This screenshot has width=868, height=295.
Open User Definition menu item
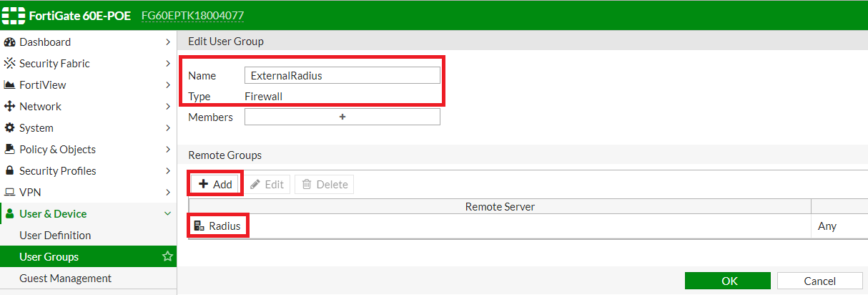(55, 235)
